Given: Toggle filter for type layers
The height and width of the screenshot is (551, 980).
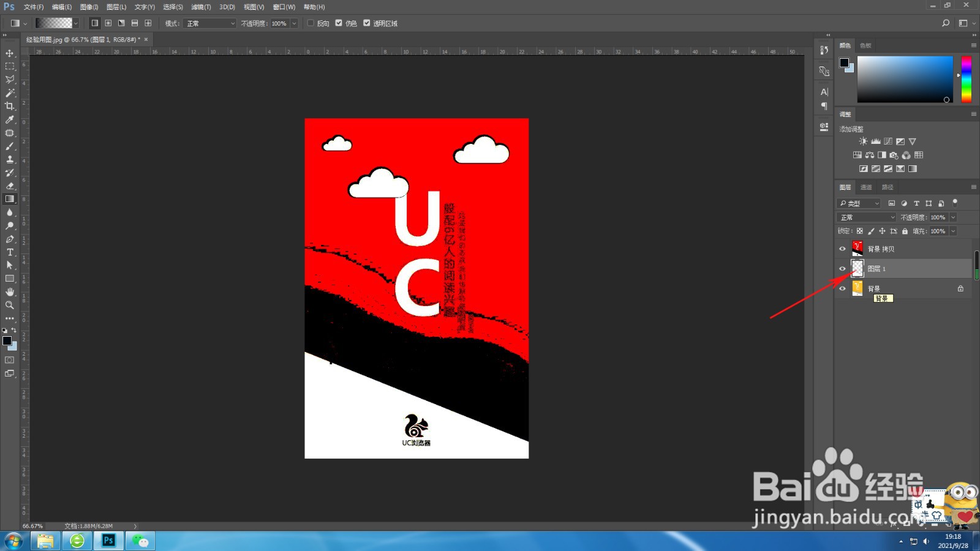Looking at the screenshot, I should 916,203.
